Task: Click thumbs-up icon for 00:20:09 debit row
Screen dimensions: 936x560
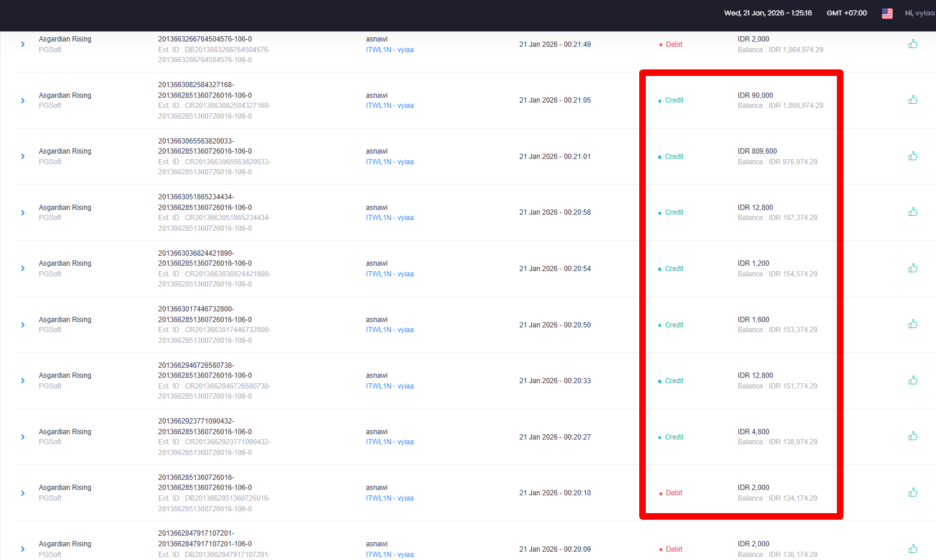Action: (x=913, y=549)
